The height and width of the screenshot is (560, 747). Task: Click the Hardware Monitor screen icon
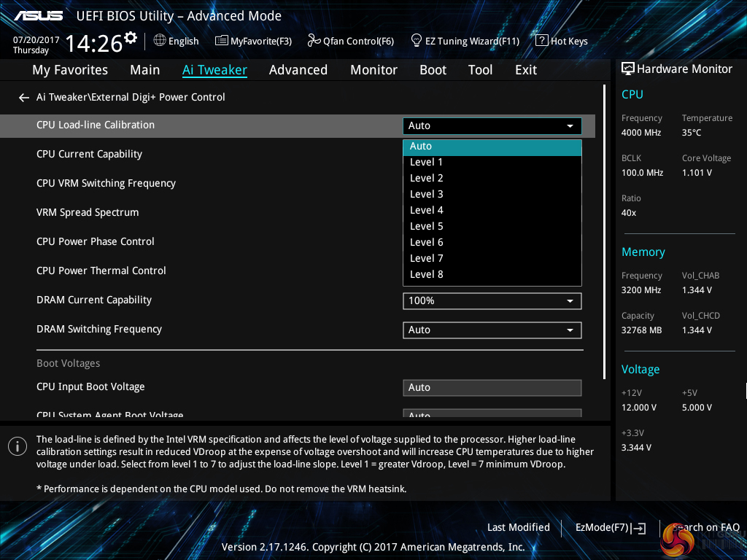(x=628, y=69)
